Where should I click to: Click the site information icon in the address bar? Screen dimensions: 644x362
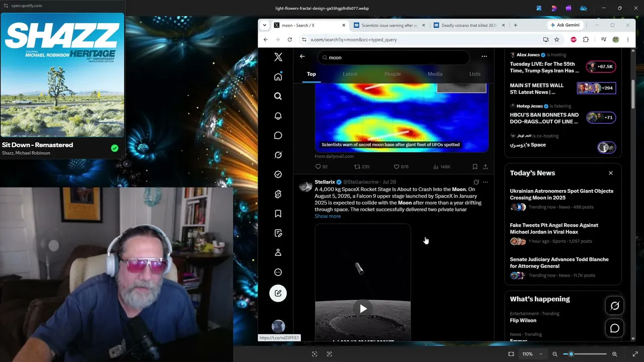(304, 39)
